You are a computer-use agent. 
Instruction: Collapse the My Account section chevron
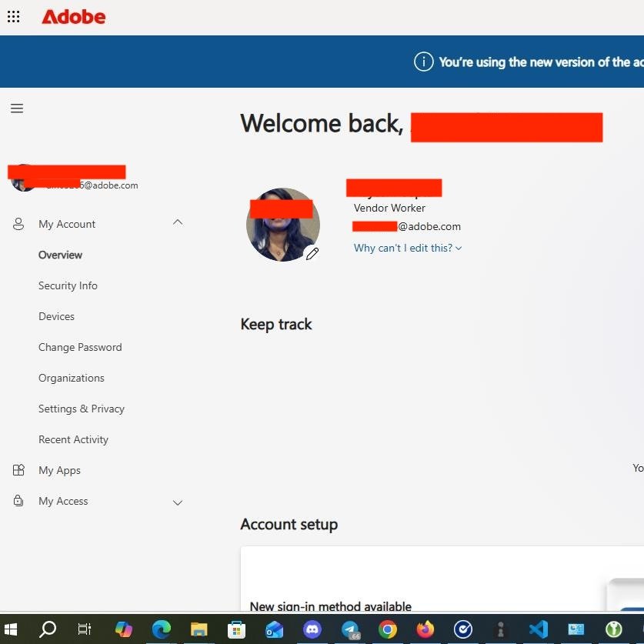click(178, 222)
